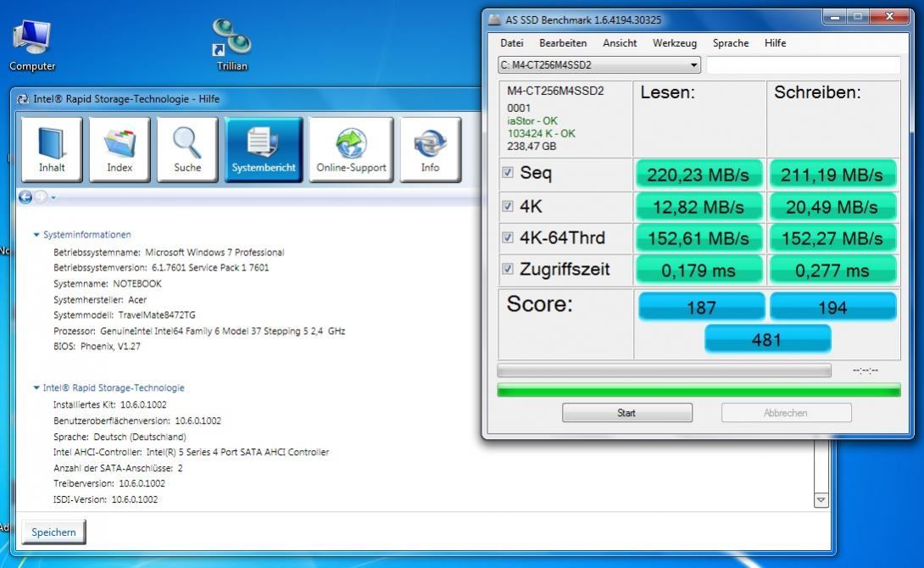
Task: Open the Hilfe menu
Action: pos(775,43)
